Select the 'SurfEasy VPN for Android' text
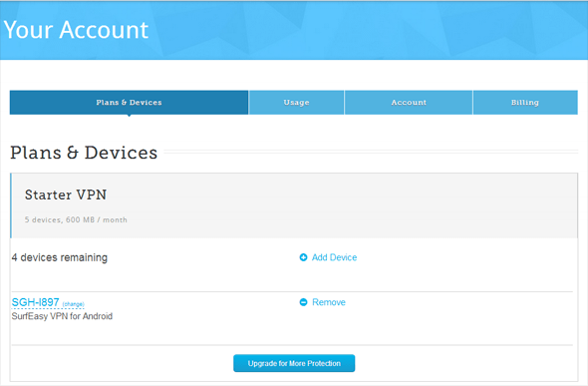This screenshot has width=588, height=386. 62,316
